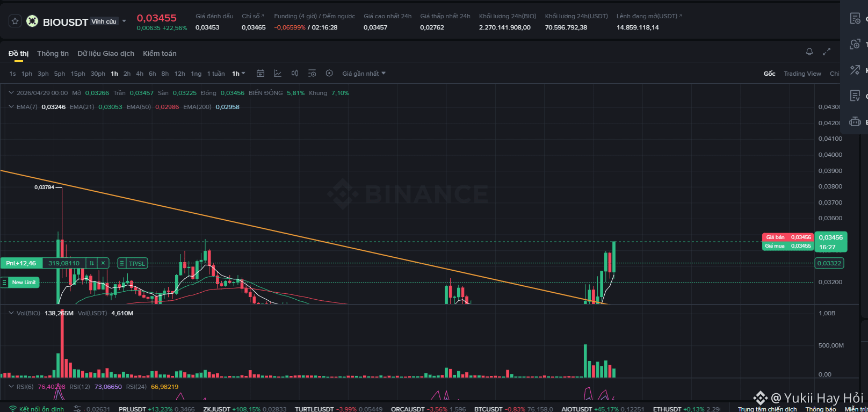The width and height of the screenshot is (868, 412).
Task: Select the 1ph timeframe
Action: coord(27,74)
